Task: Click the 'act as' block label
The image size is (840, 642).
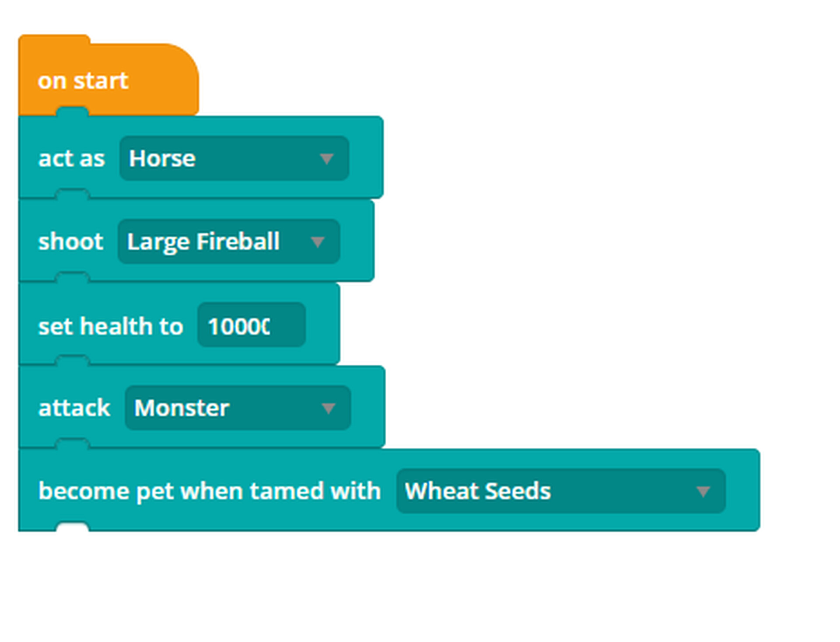Action: click(72, 158)
